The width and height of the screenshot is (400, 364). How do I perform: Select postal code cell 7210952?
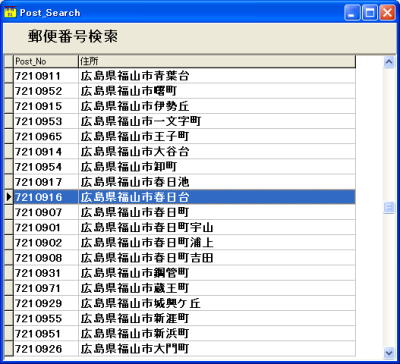coord(46,91)
